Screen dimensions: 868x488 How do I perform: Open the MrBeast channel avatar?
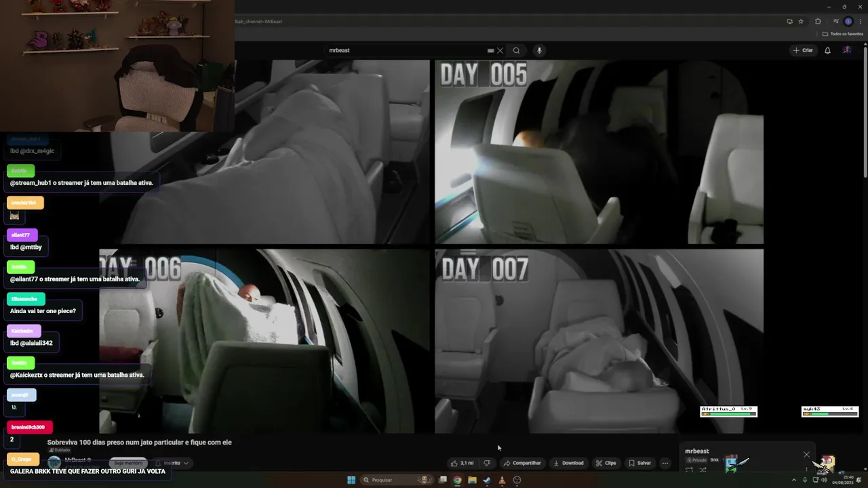coord(54,463)
